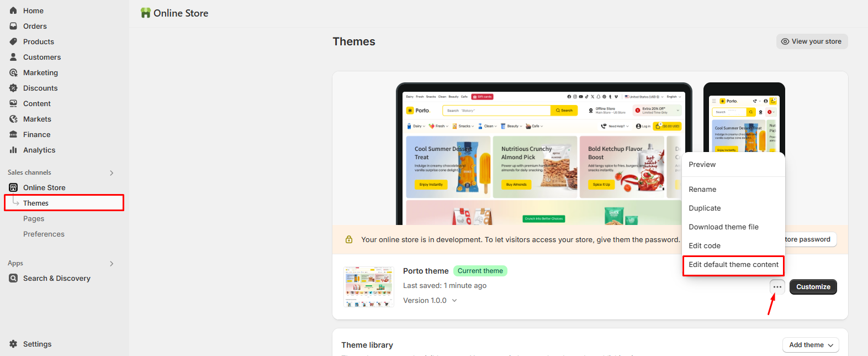Screen dimensions: 868x356
Task: Select the Customers person icon
Action: pyautogui.click(x=13, y=57)
